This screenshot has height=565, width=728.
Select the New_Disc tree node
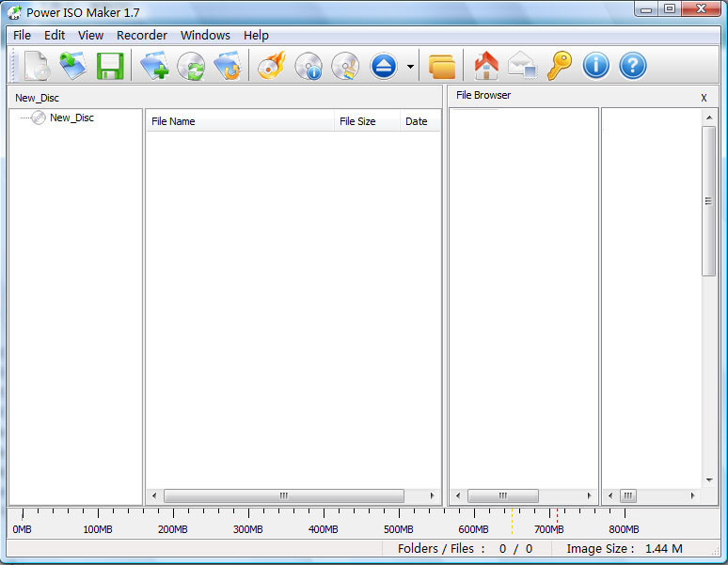[x=72, y=118]
